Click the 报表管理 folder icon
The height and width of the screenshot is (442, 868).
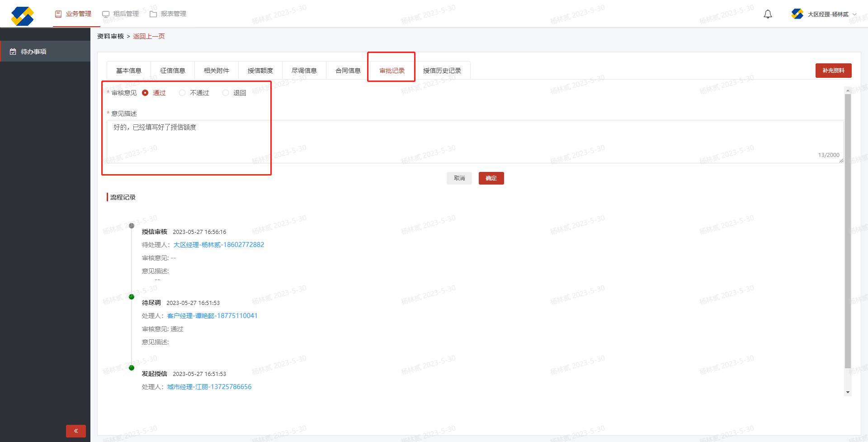click(x=153, y=14)
